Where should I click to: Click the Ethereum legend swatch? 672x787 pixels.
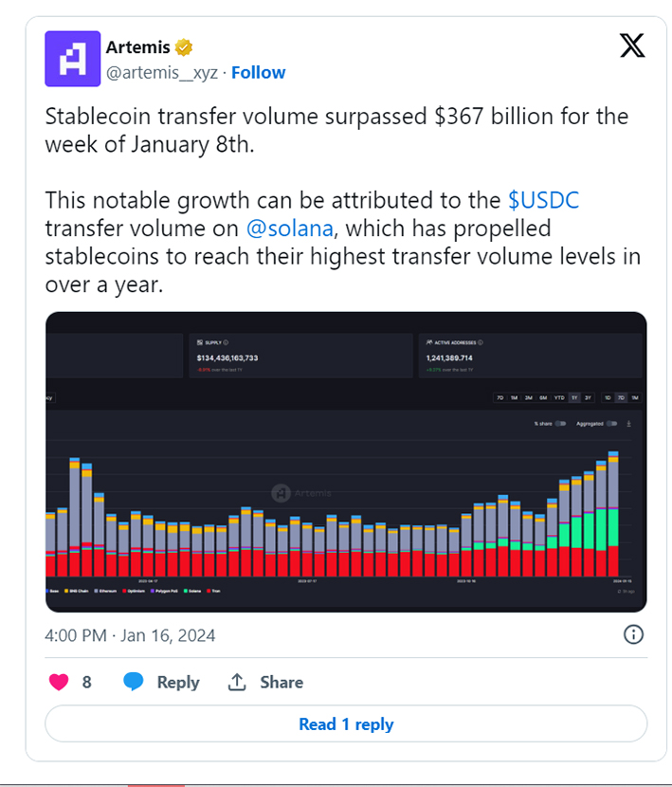[x=97, y=591]
